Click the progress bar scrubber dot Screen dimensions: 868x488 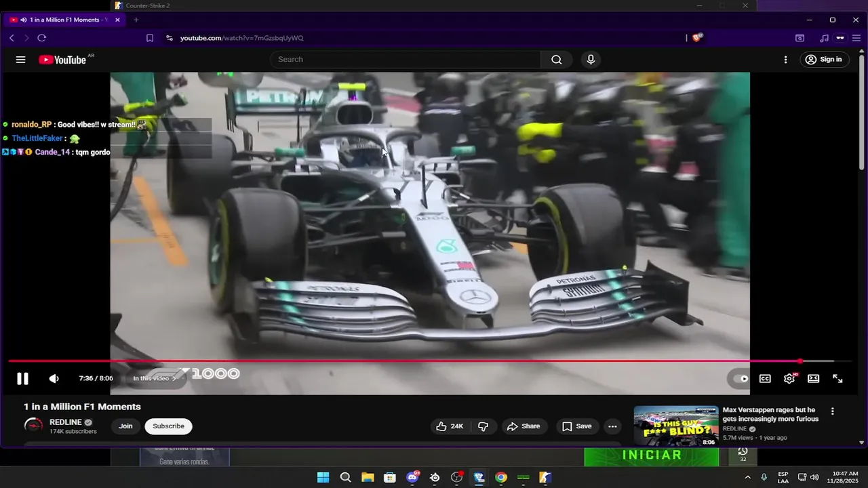tap(800, 361)
